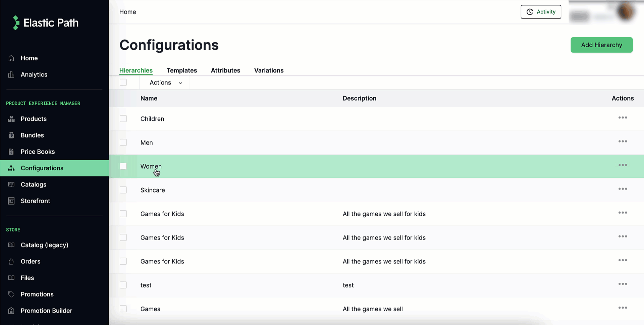The image size is (644, 325).
Task: Select the checkbox next to Skincare
Action: [x=123, y=190]
